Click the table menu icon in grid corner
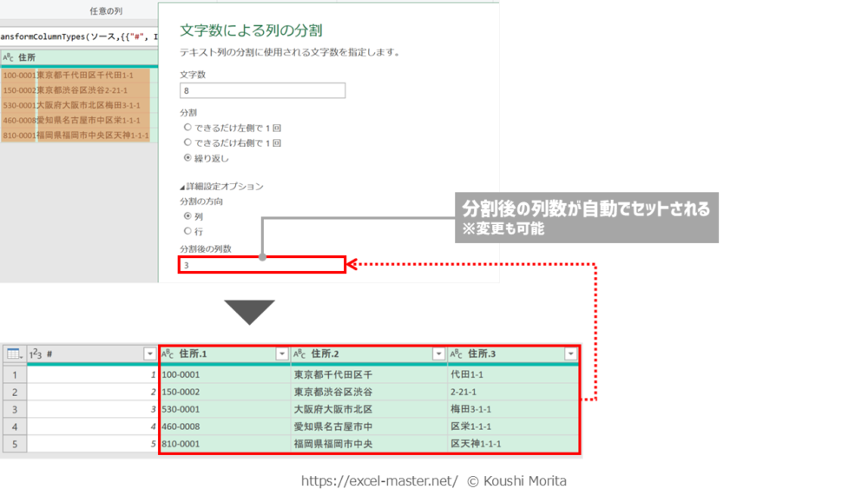The height and width of the screenshot is (489, 868). coord(13,354)
